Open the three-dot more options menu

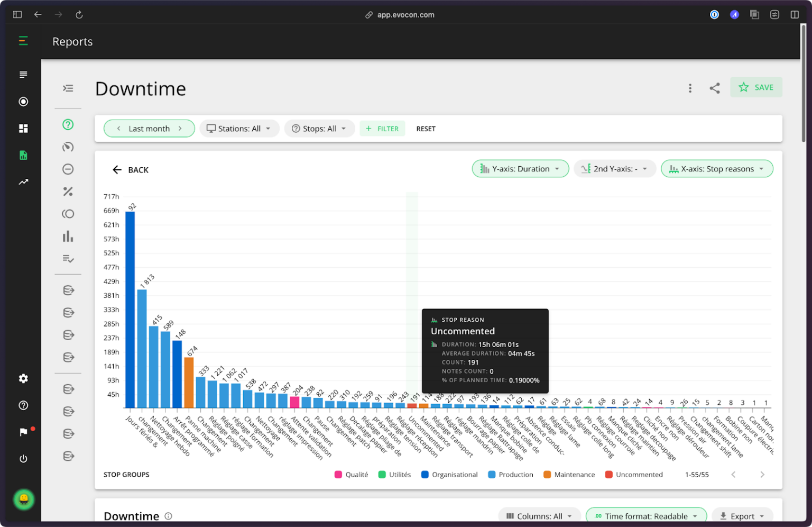click(x=690, y=88)
